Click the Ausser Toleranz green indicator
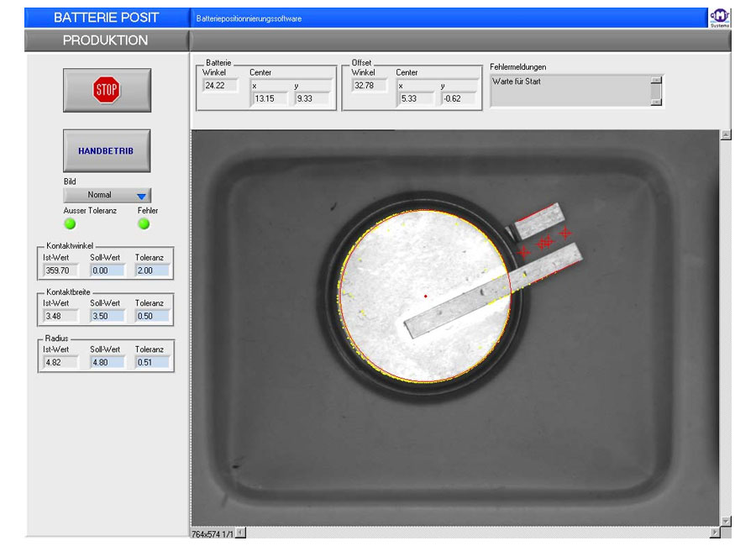Screen dimensions: 756x546 (70, 223)
